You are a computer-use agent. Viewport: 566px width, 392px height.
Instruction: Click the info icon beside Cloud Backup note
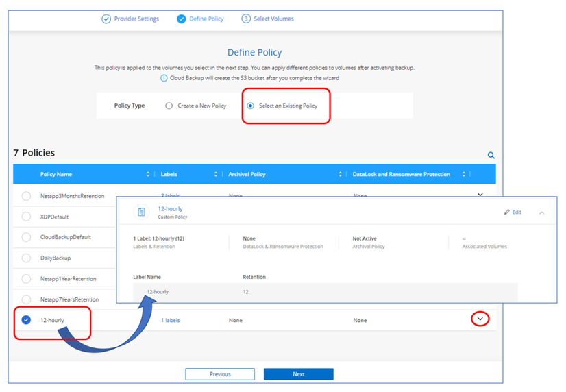pos(164,78)
